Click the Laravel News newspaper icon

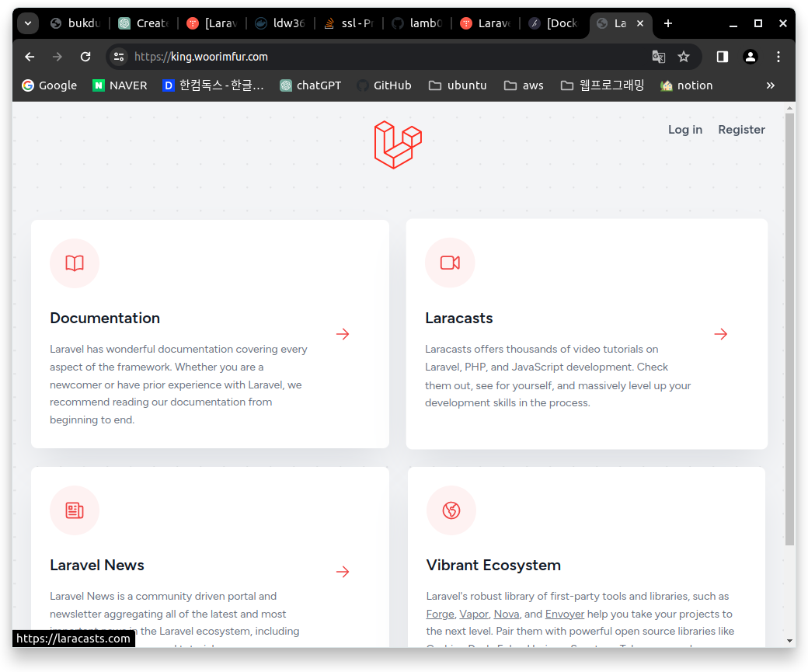pos(75,510)
